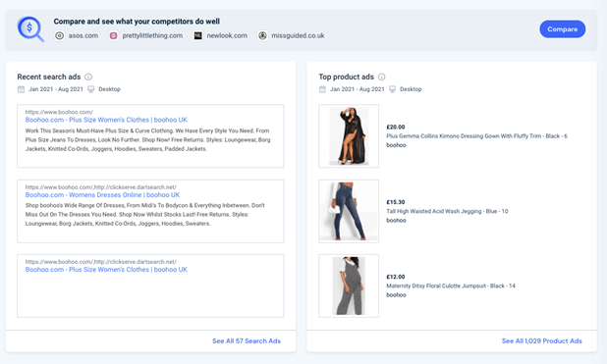Click the £12.00 price

395,277
